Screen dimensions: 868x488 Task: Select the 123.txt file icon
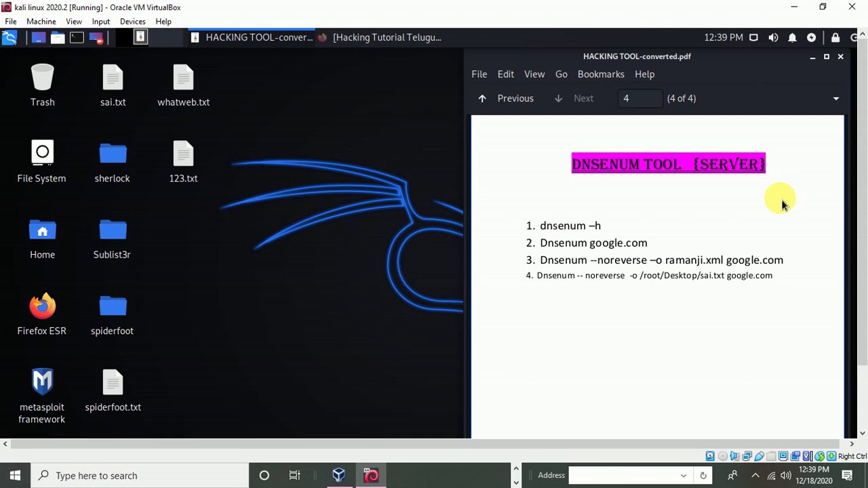pyautogui.click(x=183, y=162)
